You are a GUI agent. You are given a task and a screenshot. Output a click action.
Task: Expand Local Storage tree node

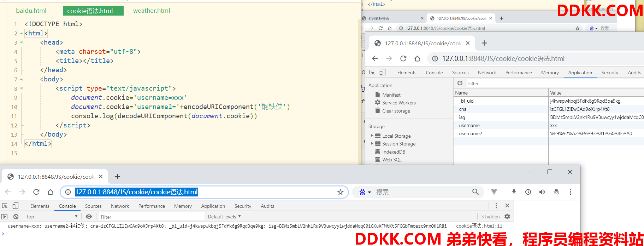pos(372,136)
